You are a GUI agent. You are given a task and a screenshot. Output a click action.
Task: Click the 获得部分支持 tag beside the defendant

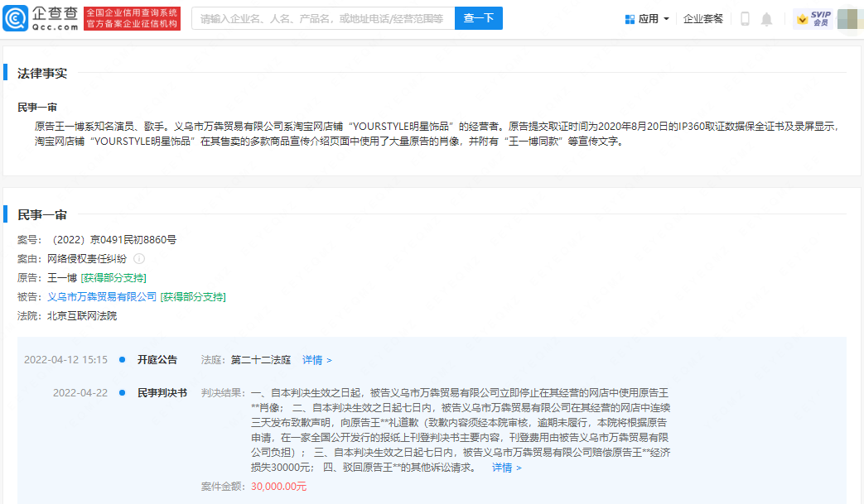pyautogui.click(x=193, y=297)
